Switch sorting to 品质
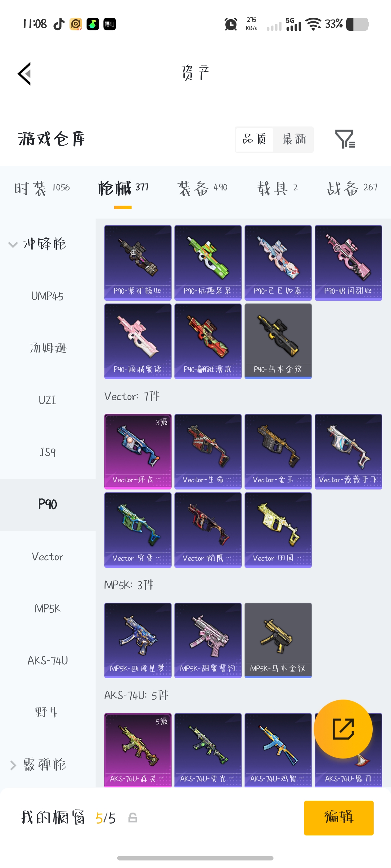This screenshot has width=391, height=868. [x=254, y=139]
